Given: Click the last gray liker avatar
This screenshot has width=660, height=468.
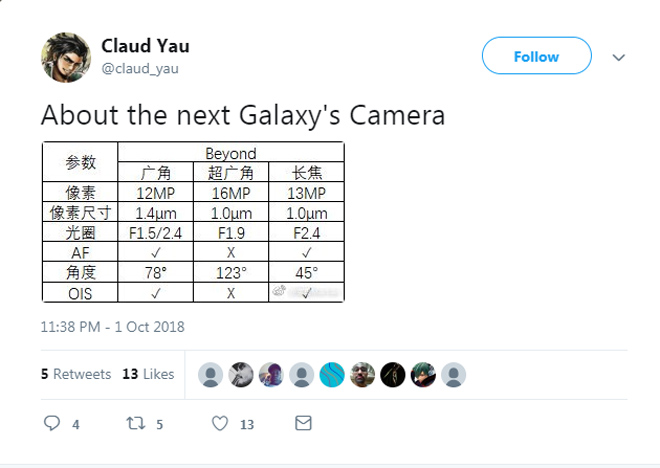Looking at the screenshot, I should [x=454, y=375].
